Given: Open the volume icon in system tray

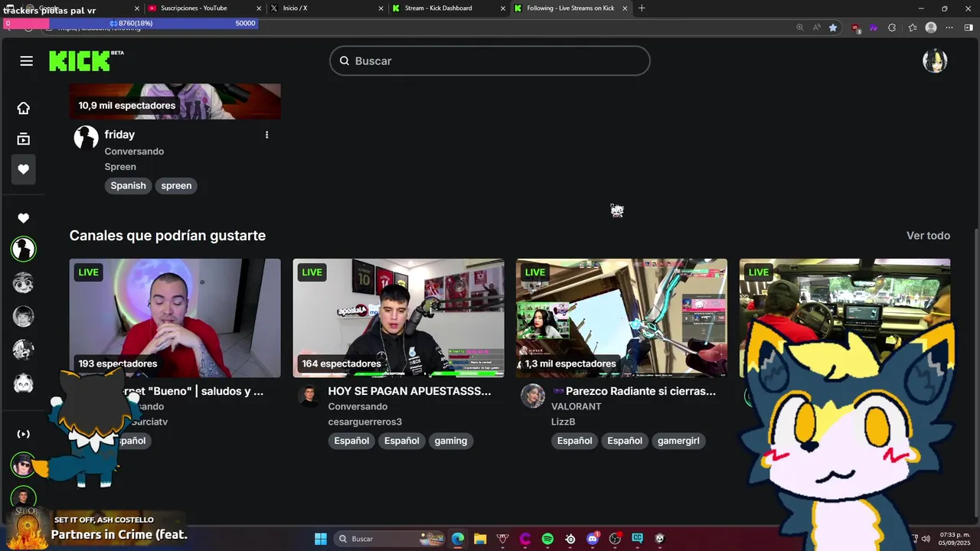Looking at the screenshot, I should tap(926, 539).
